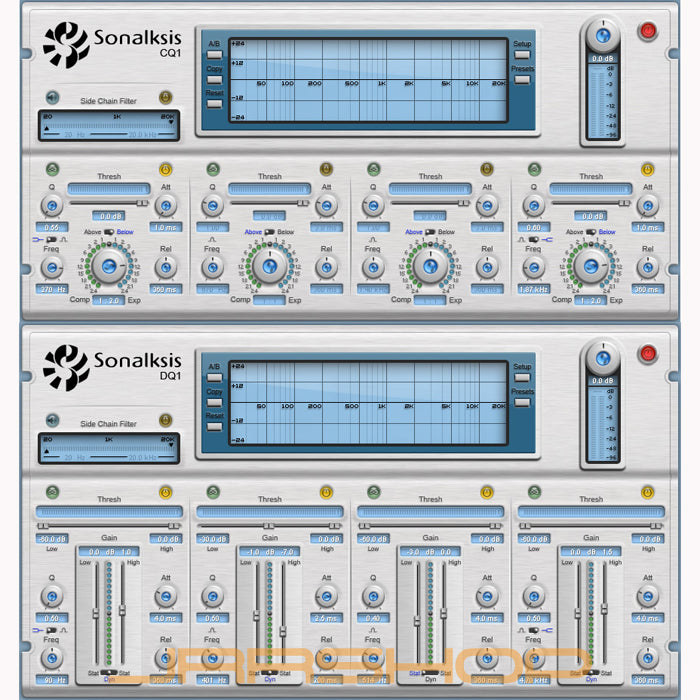The image size is (700, 700).
Task: Click the CQ1 Reset button
Action: coord(214,104)
